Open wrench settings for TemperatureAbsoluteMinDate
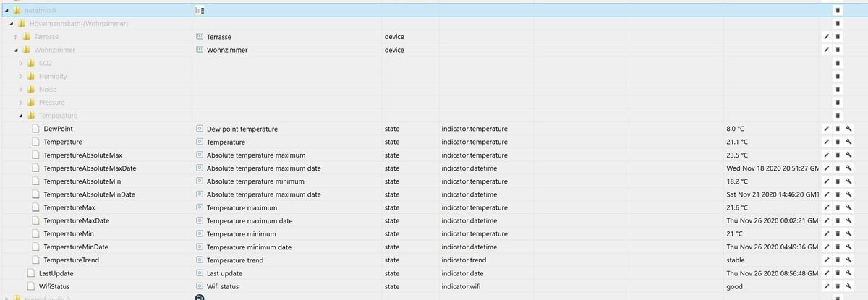 849,194
